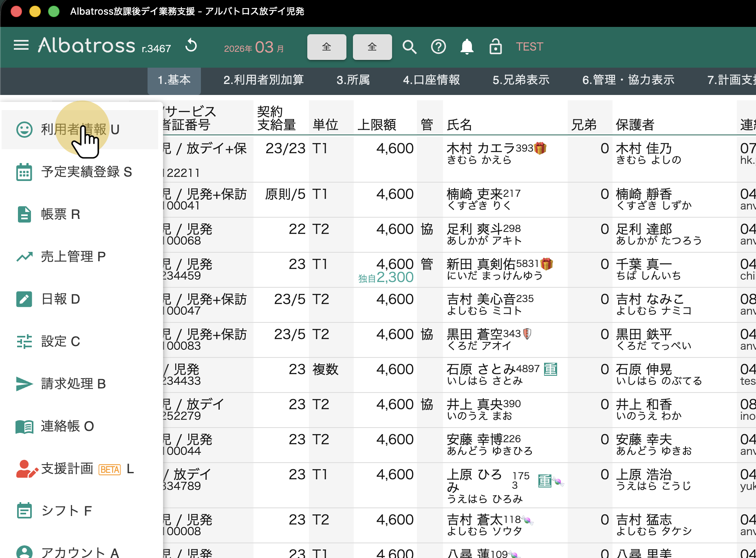Open the 2026年03月 month selector

(254, 47)
